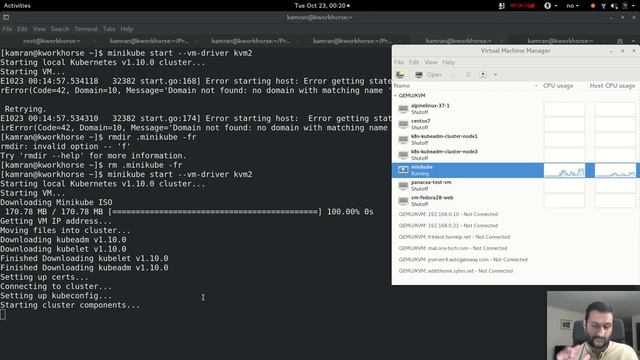Select connection QEMU/KVM: 192.168.0.10 - Not Connected
The image size is (640, 360).
click(448, 214)
